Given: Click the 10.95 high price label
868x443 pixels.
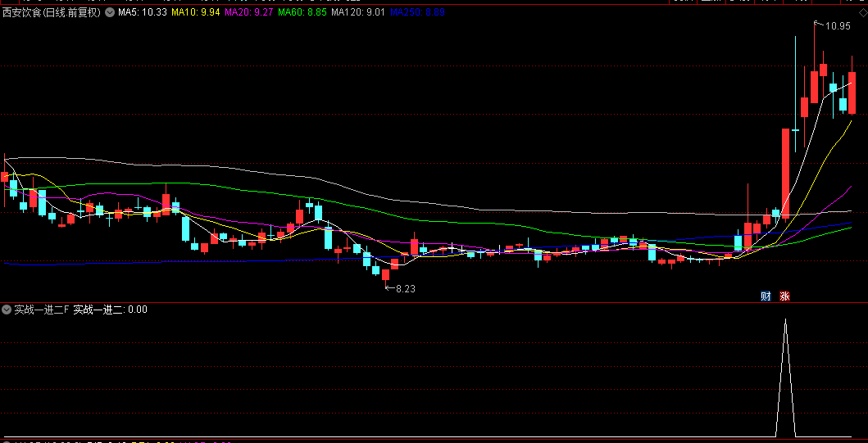Looking at the screenshot, I should (x=838, y=26).
